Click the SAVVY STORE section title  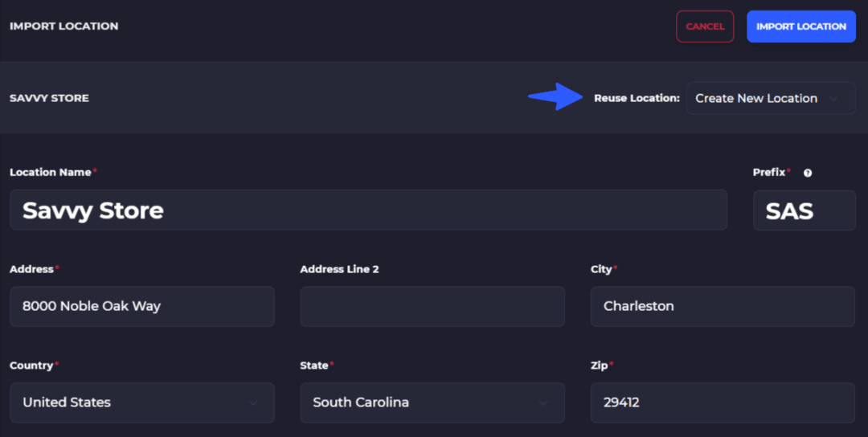coord(49,98)
